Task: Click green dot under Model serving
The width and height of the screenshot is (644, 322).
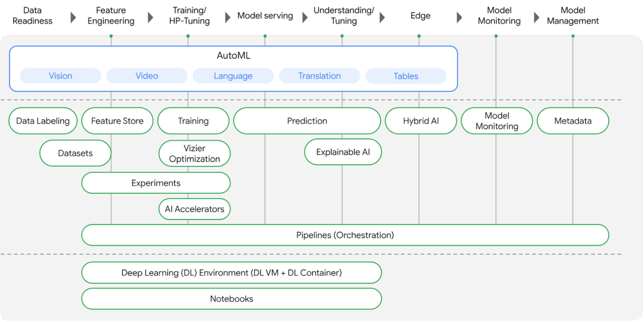Action: coord(265,36)
